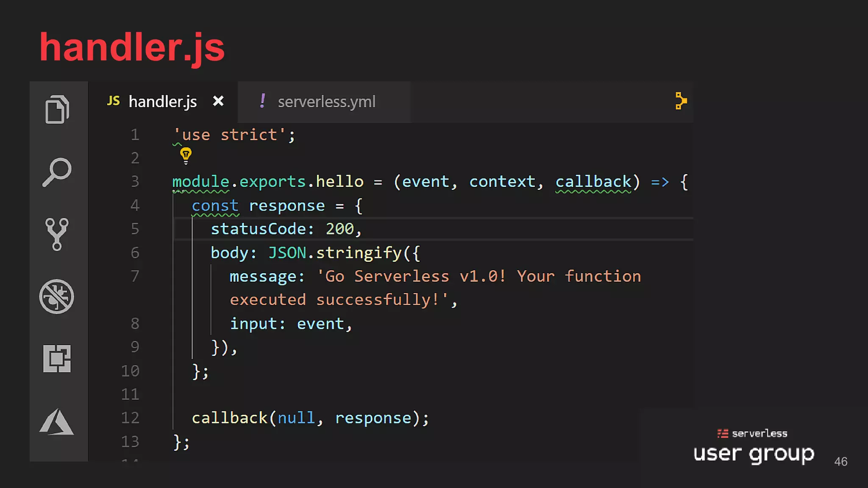Click the word module on line 3
The width and height of the screenshot is (868, 488).
click(201, 182)
